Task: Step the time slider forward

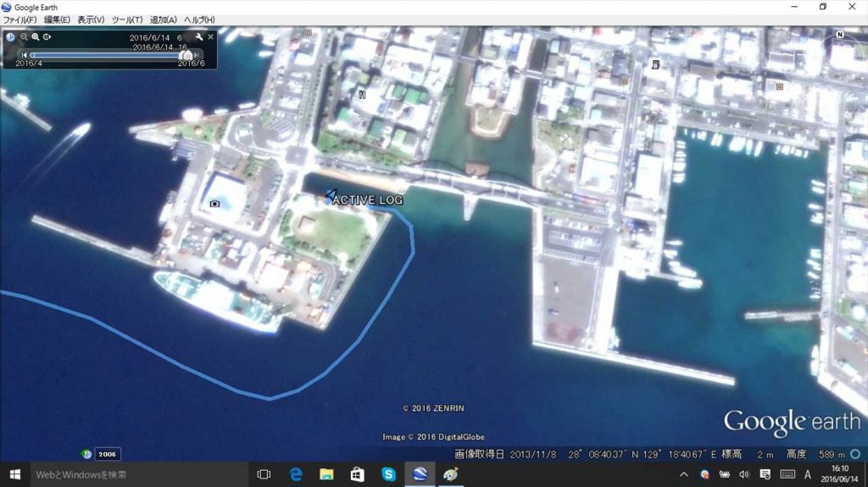Action: click(198, 55)
